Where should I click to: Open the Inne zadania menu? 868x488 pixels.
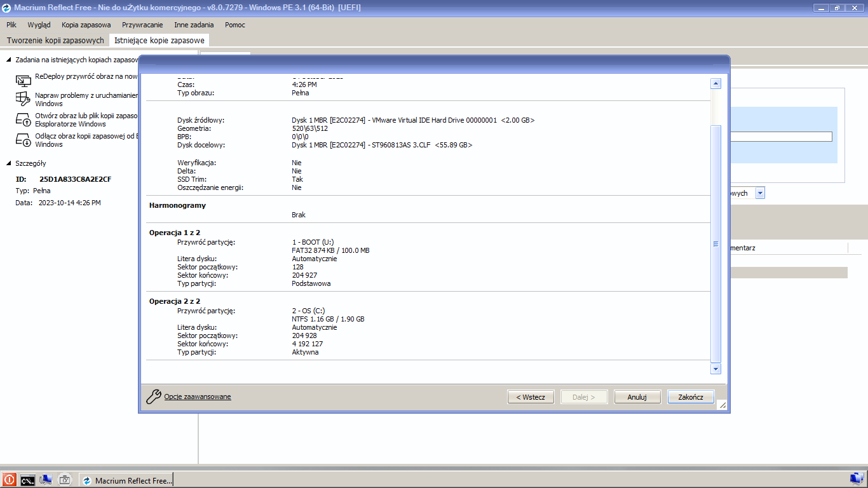coord(194,25)
